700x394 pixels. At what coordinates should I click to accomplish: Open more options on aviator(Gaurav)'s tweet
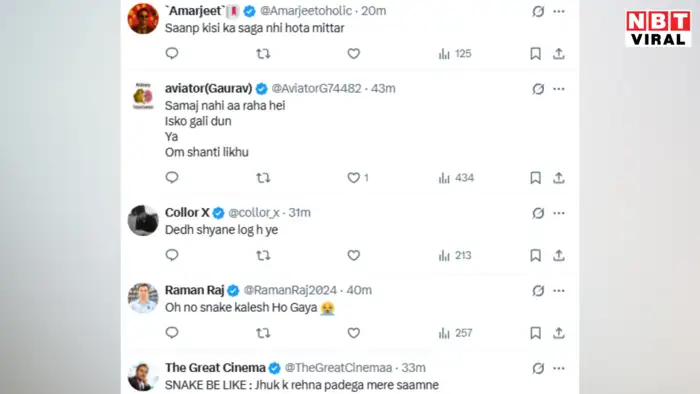click(559, 89)
